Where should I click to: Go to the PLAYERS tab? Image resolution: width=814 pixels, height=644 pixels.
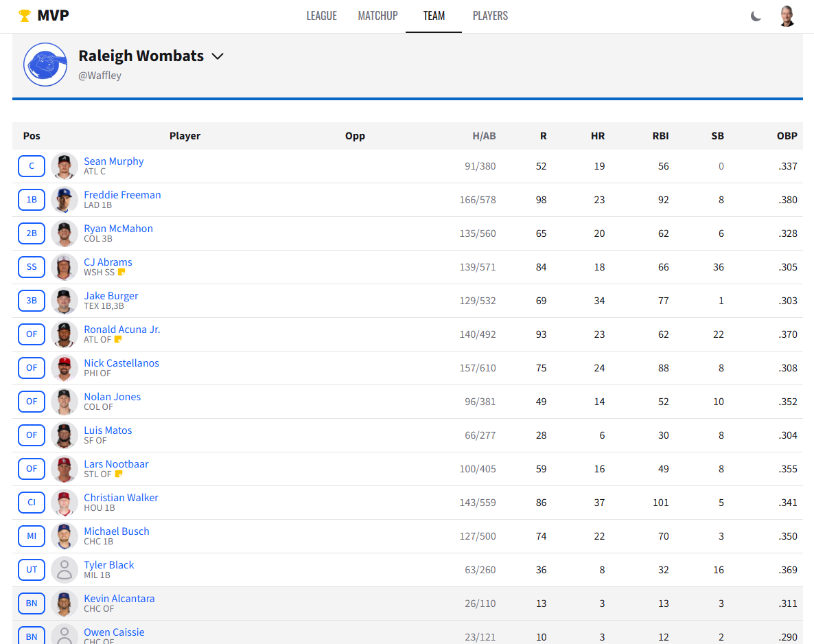click(490, 16)
